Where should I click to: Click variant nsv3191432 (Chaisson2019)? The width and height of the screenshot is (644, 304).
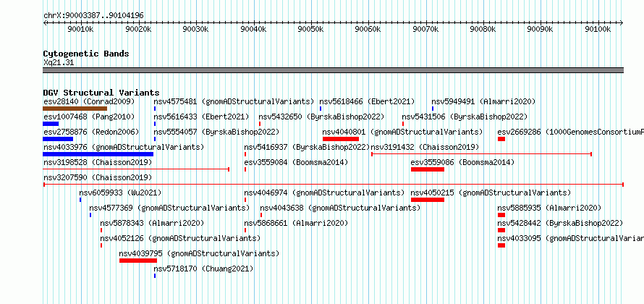point(425,147)
